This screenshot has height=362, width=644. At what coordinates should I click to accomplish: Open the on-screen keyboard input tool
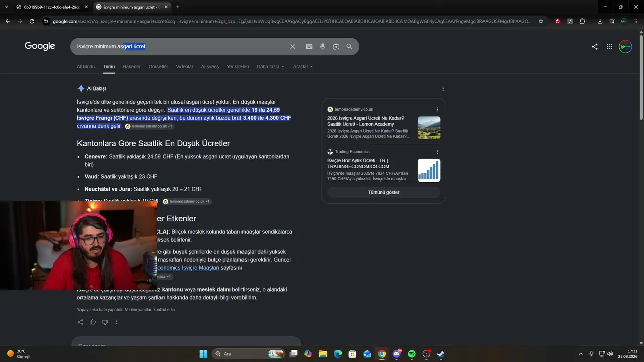pos(309,47)
